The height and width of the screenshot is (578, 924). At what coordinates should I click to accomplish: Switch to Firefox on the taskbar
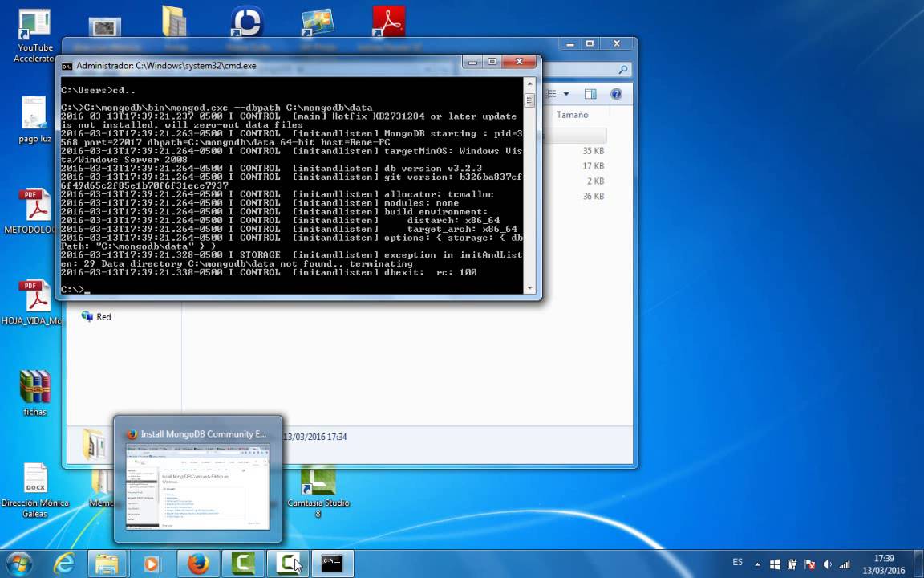point(198,564)
